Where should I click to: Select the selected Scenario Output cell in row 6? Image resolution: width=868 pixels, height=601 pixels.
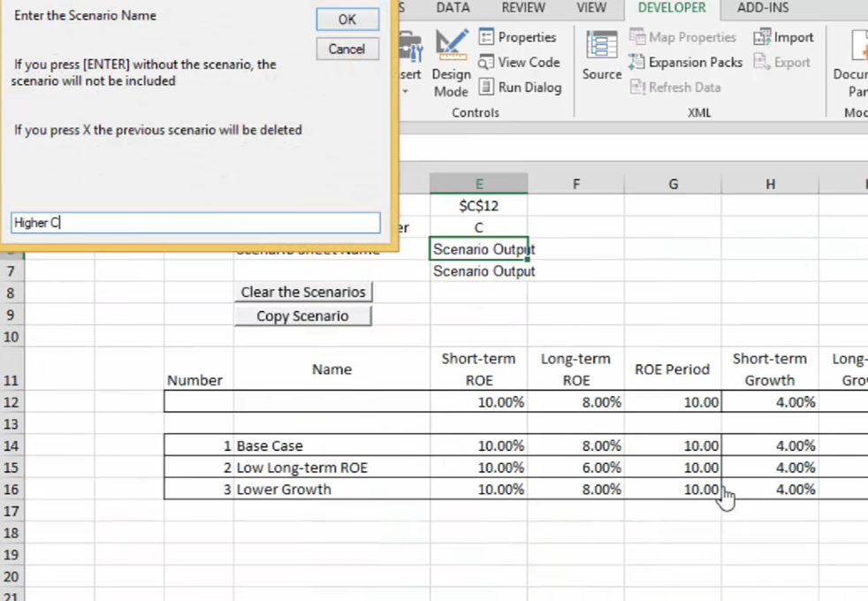tap(479, 249)
